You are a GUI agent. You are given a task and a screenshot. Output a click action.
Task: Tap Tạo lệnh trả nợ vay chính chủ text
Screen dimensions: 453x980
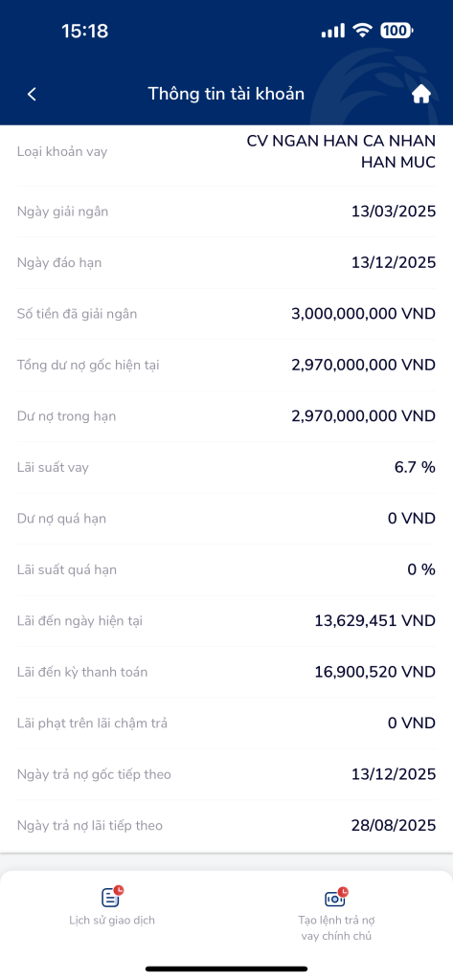point(336,928)
